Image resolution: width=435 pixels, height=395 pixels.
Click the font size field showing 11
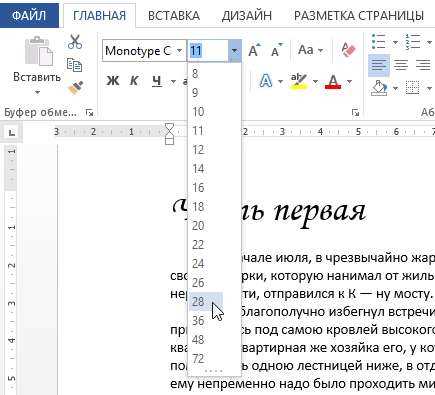coord(207,51)
